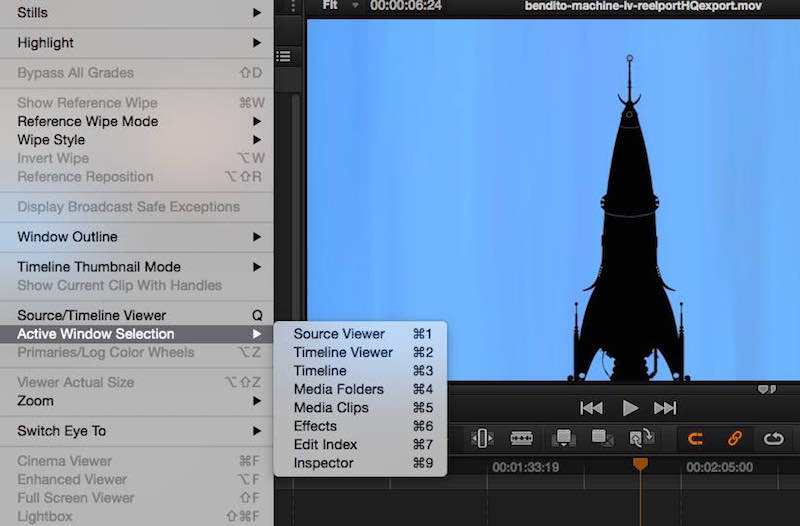
Task: Expand Reference Wipe Mode submenu
Action: click(137, 121)
